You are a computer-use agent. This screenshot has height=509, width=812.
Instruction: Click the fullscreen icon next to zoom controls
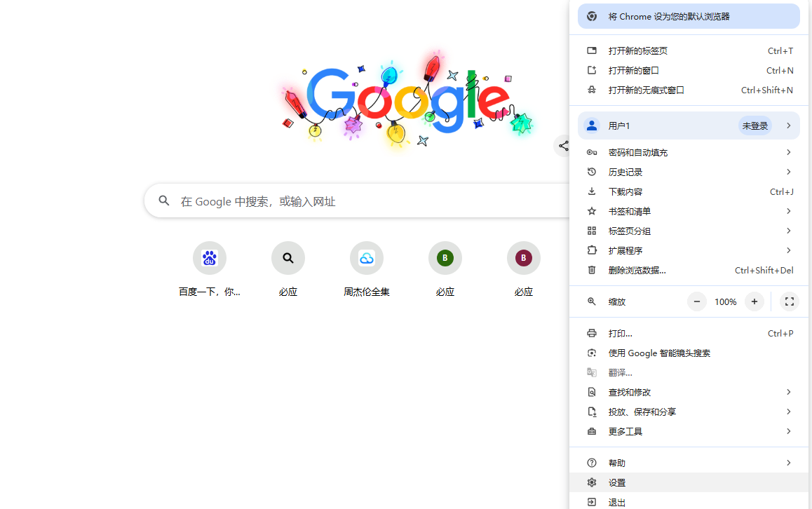[789, 301]
